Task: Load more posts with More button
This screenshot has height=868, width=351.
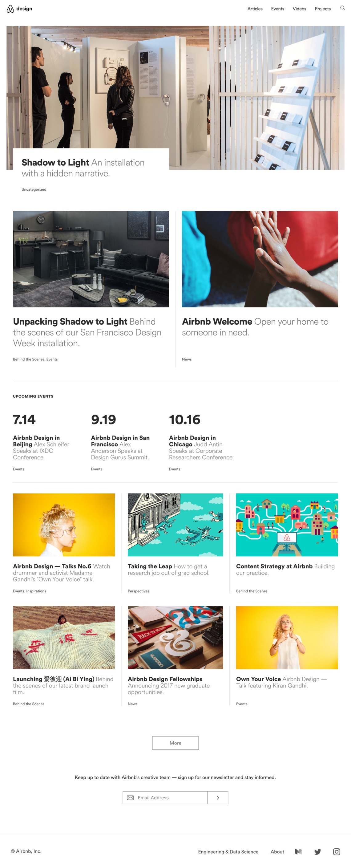Action: (x=175, y=743)
